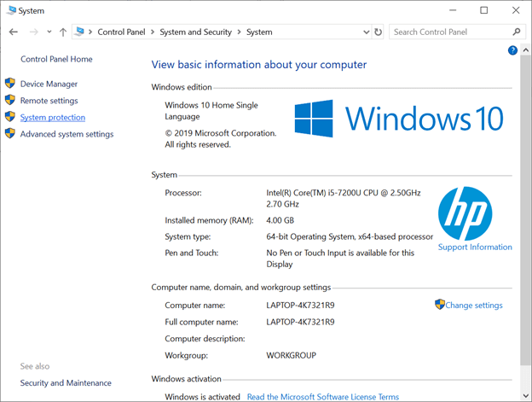
Task: Open help with the blue question icon
Action: (512, 50)
